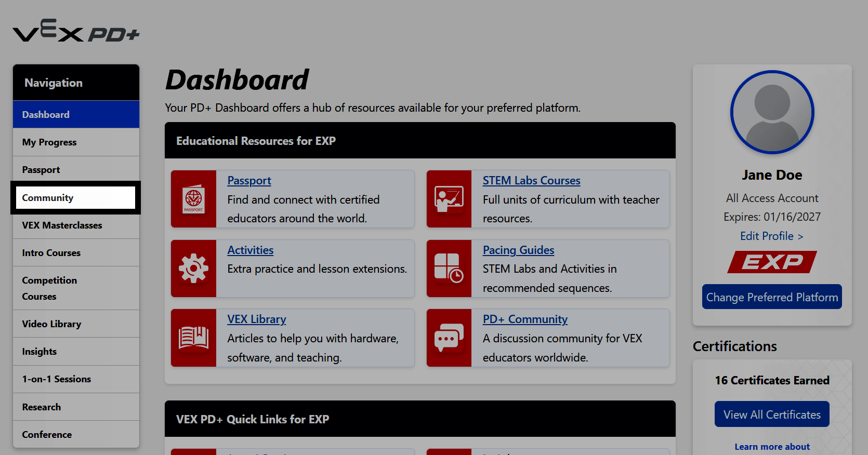Click the Learn more about link
Screen dimensions: 868x455
[x=772, y=447]
